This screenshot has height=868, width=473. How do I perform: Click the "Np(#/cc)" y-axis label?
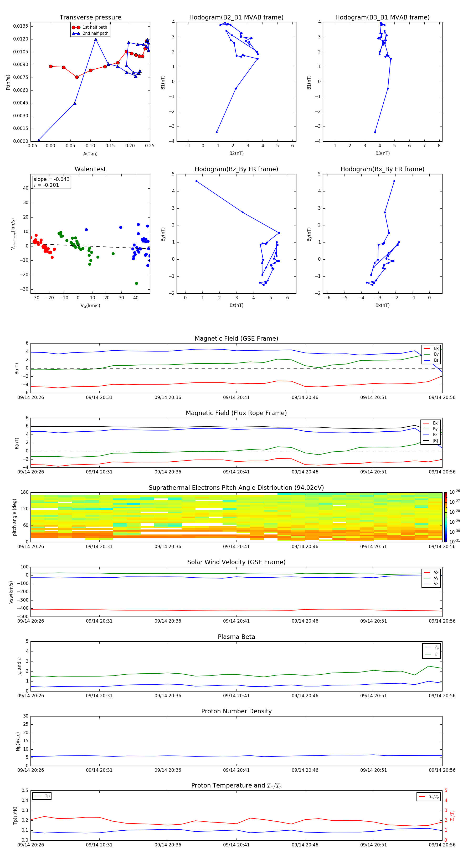18,741
